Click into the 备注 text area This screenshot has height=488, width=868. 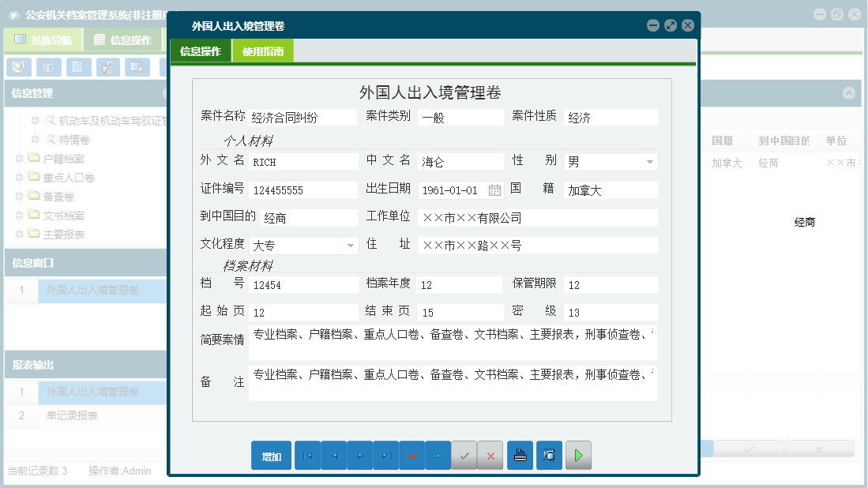453,384
